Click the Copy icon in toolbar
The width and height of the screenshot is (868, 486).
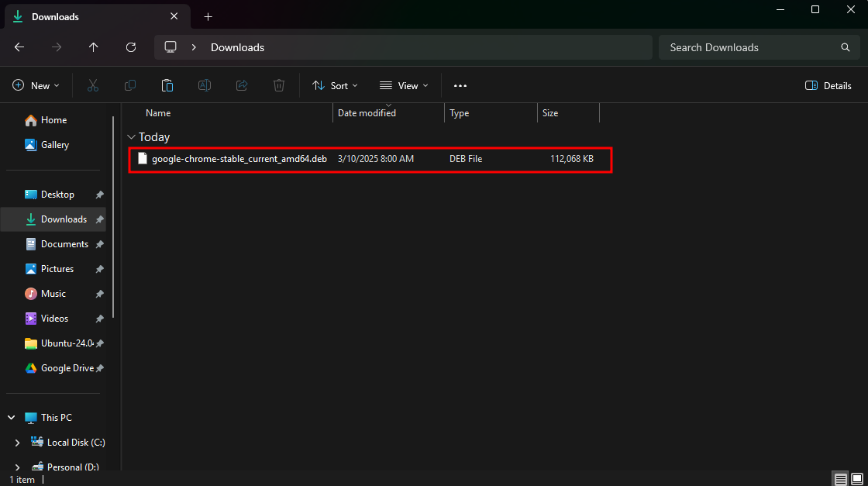click(x=130, y=86)
